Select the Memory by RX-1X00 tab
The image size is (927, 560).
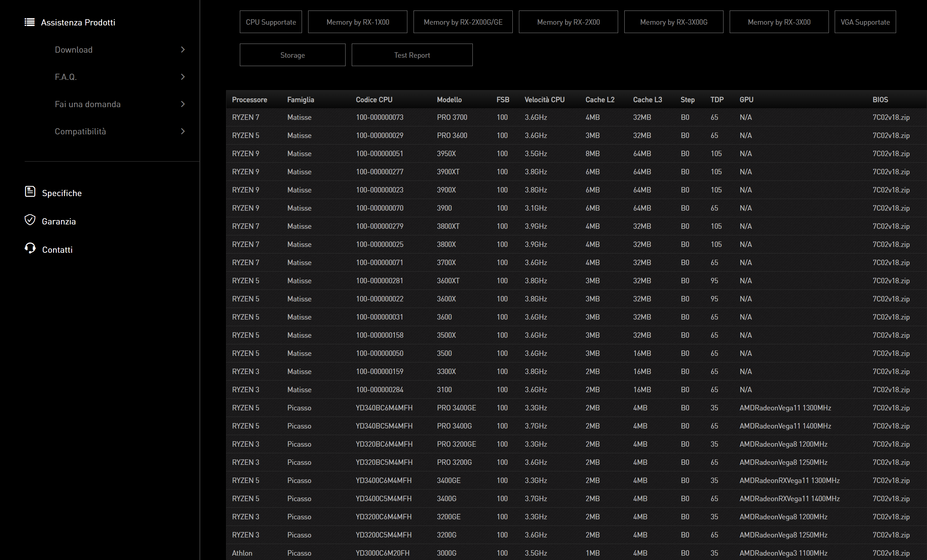click(x=358, y=22)
